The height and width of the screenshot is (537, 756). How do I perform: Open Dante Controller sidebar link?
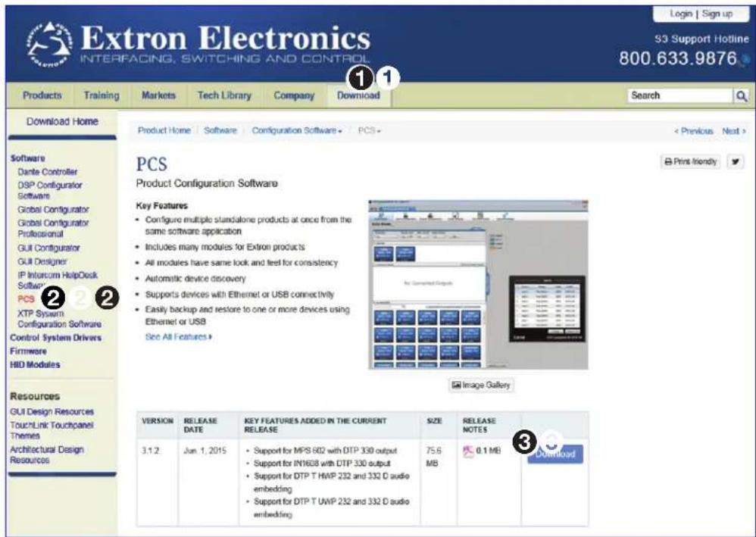pyautogui.click(x=47, y=172)
